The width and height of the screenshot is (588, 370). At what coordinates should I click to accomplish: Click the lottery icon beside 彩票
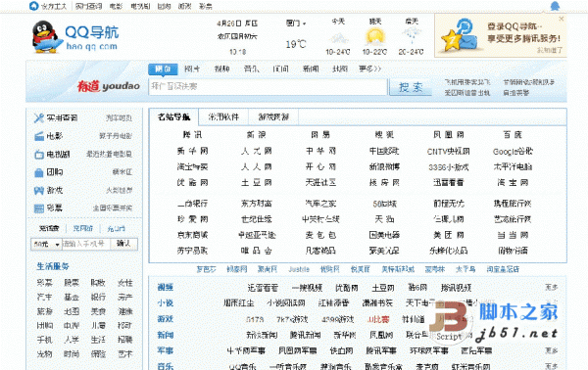(39, 208)
